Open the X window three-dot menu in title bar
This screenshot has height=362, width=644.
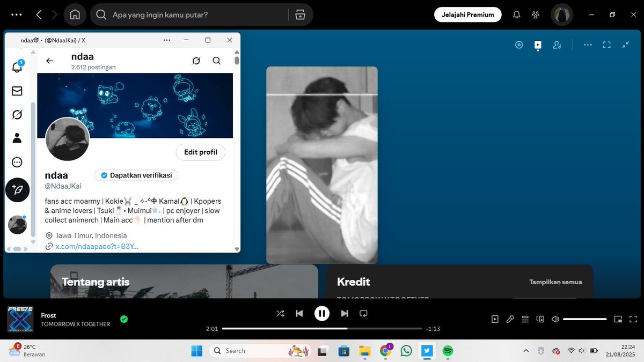pos(167,40)
